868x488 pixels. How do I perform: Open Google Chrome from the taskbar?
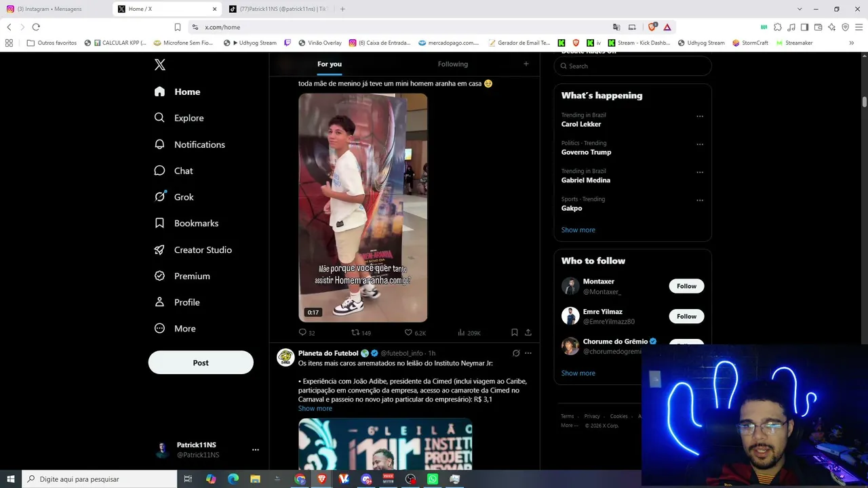pos(300,479)
